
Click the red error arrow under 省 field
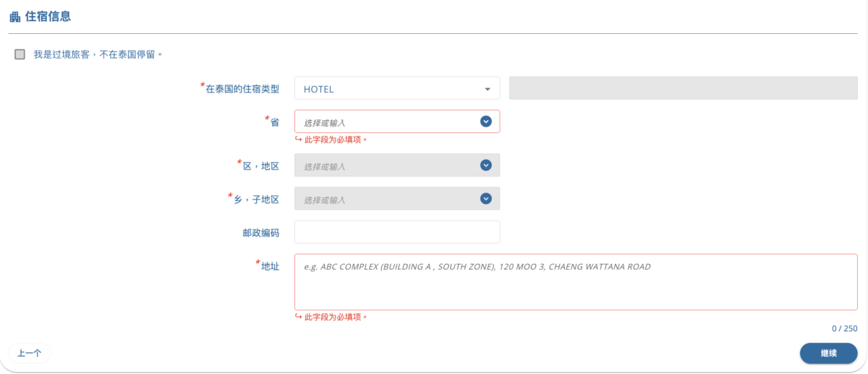point(298,139)
